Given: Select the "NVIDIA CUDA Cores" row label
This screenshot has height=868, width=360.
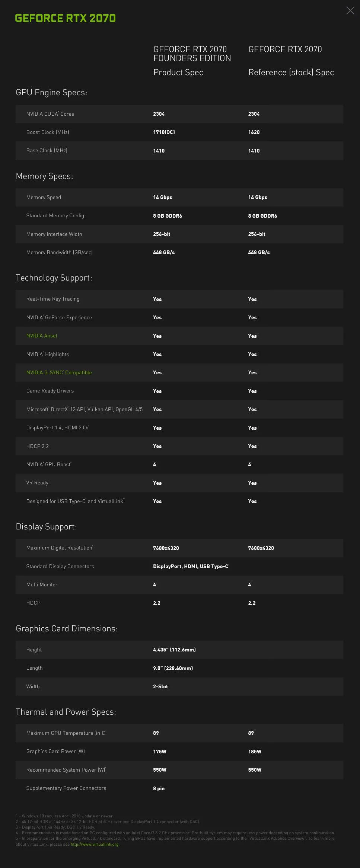Looking at the screenshot, I should [x=50, y=114].
